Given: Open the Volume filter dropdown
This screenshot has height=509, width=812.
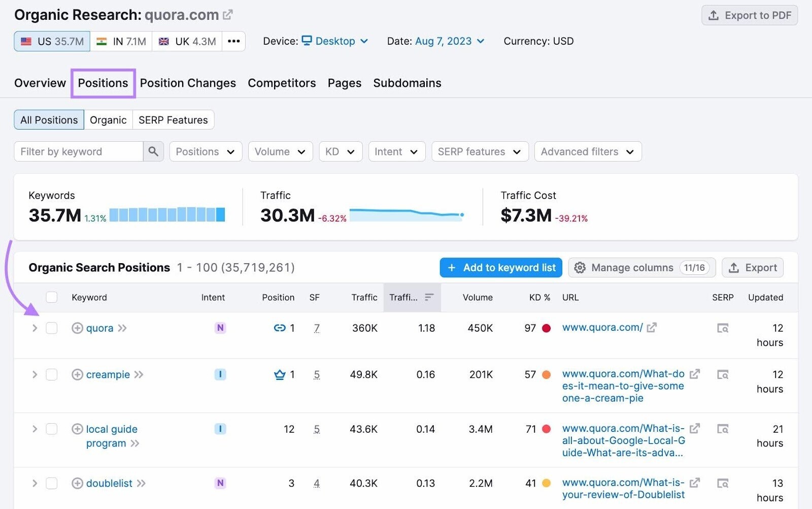Looking at the screenshot, I should point(280,151).
